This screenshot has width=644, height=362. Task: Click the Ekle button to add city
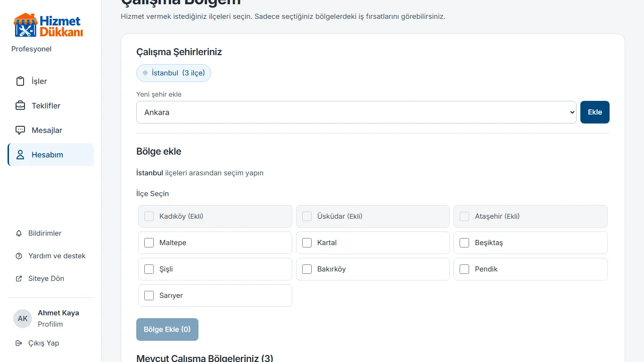595,112
